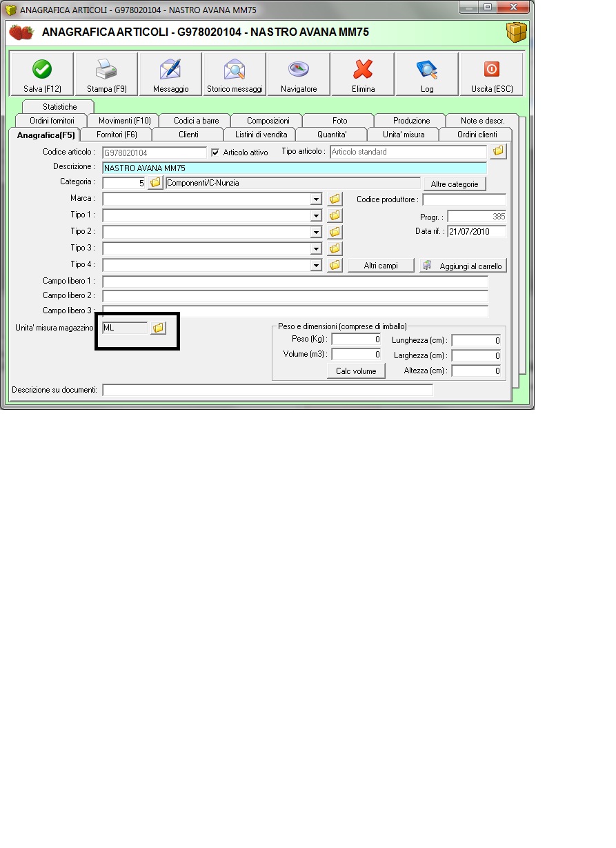Click the Uscita (ESC) power button
Screen dimensions: 616x848
(492, 75)
